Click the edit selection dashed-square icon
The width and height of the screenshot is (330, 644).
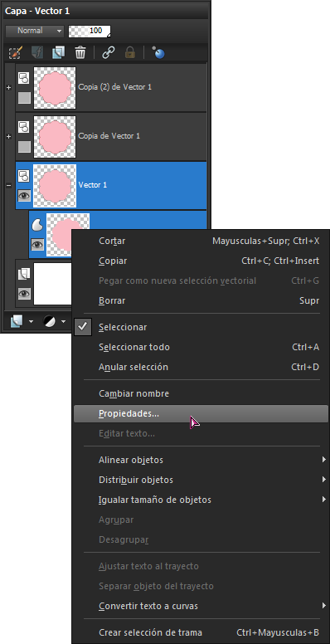[x=15, y=52]
